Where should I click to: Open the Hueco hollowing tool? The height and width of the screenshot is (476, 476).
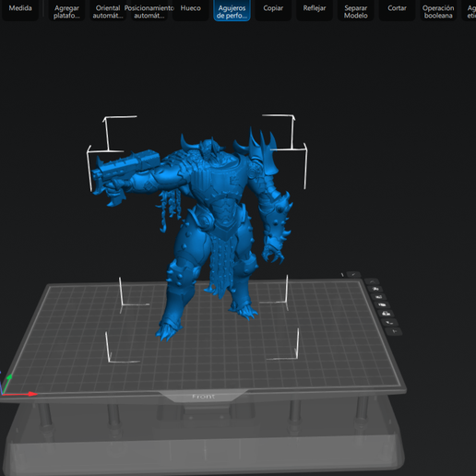(191, 10)
